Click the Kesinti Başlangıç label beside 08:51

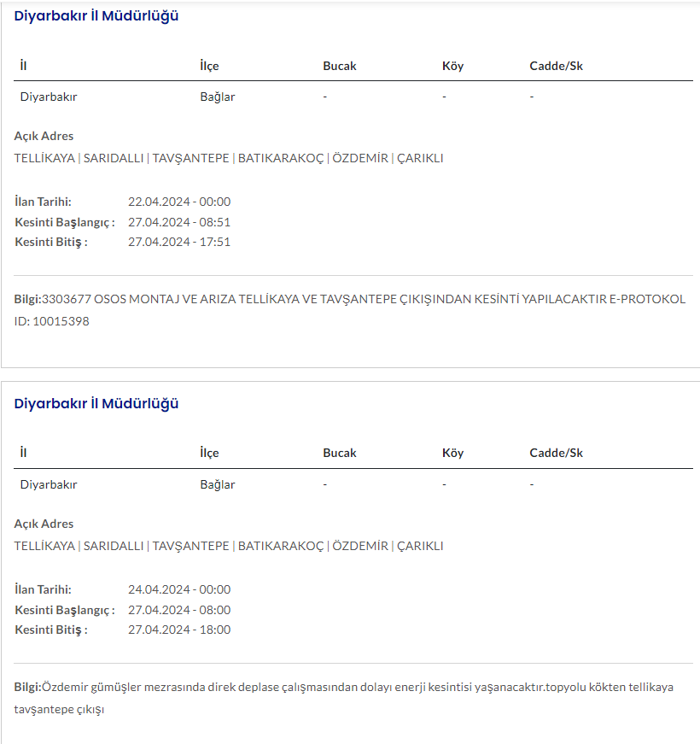(x=65, y=222)
